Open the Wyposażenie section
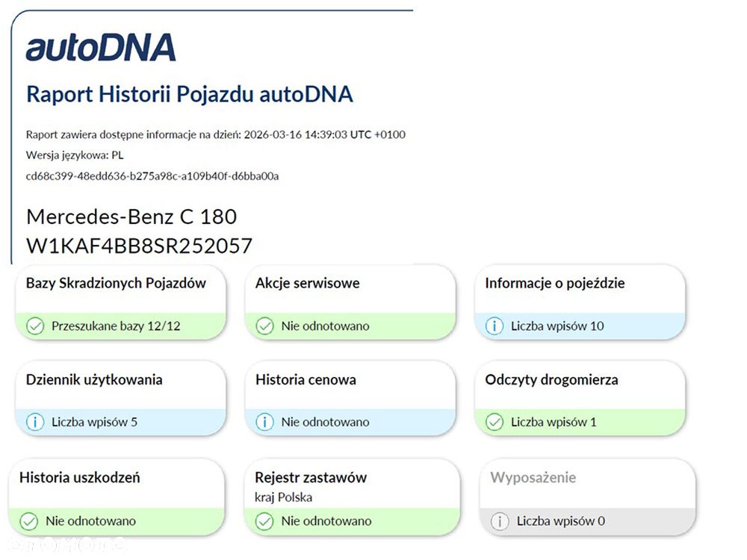Viewport: 747px width, 560px height. pyautogui.click(x=587, y=497)
